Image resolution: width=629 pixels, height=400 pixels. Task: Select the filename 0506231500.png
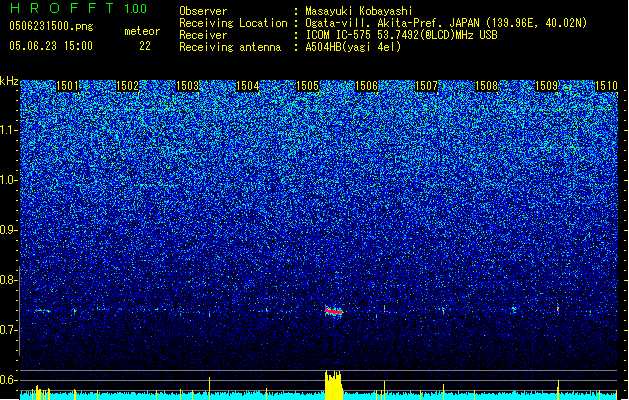pos(51,26)
